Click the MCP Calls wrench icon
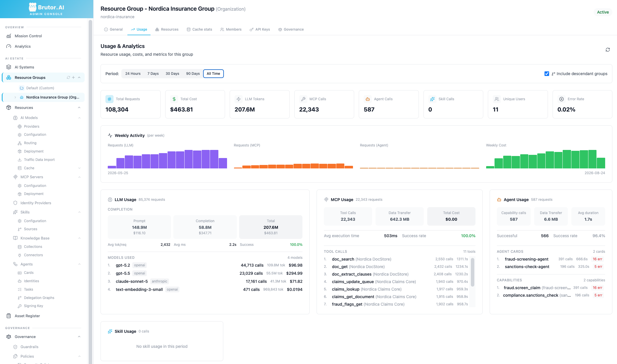Image resolution: width=617 pixels, height=364 pixels. [x=303, y=99]
